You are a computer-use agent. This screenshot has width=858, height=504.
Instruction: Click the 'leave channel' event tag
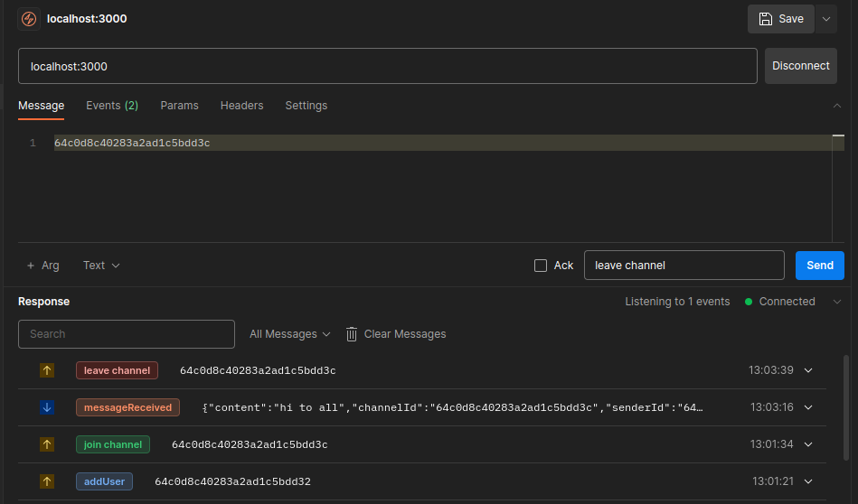point(118,370)
